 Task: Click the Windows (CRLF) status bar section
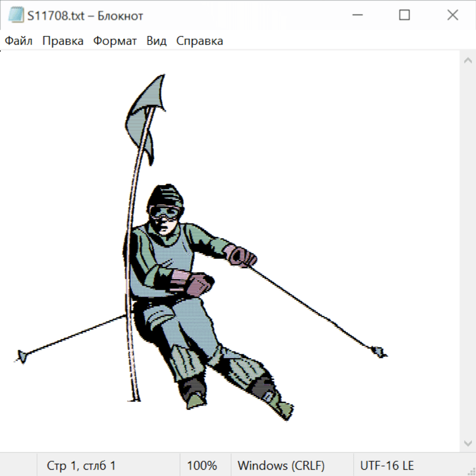click(281, 465)
